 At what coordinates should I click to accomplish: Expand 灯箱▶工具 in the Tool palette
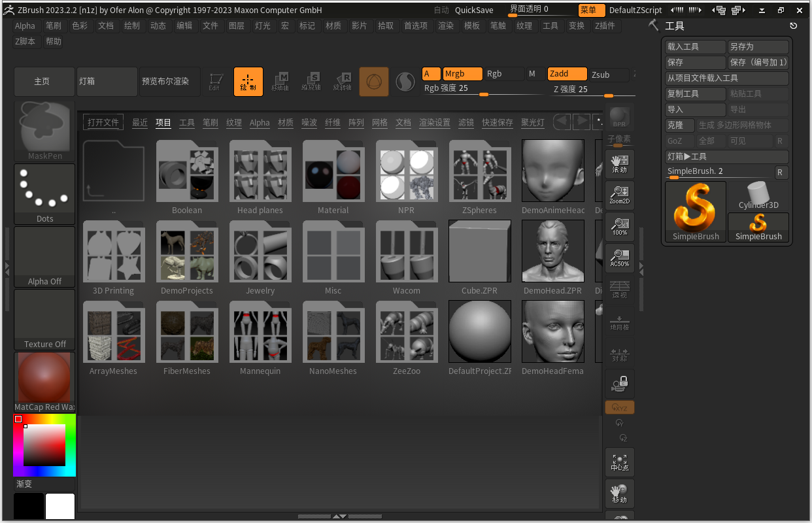(x=726, y=156)
